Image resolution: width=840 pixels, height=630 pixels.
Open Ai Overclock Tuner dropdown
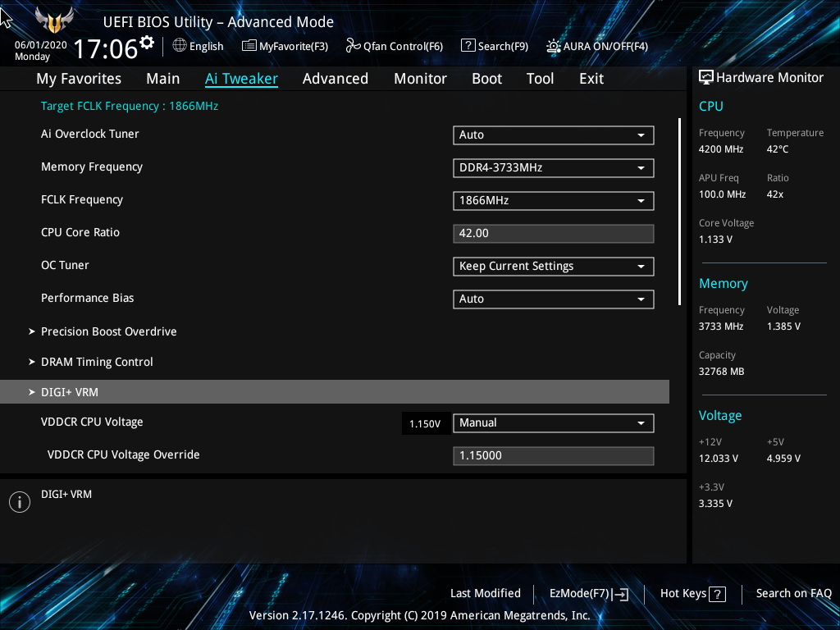(x=554, y=135)
